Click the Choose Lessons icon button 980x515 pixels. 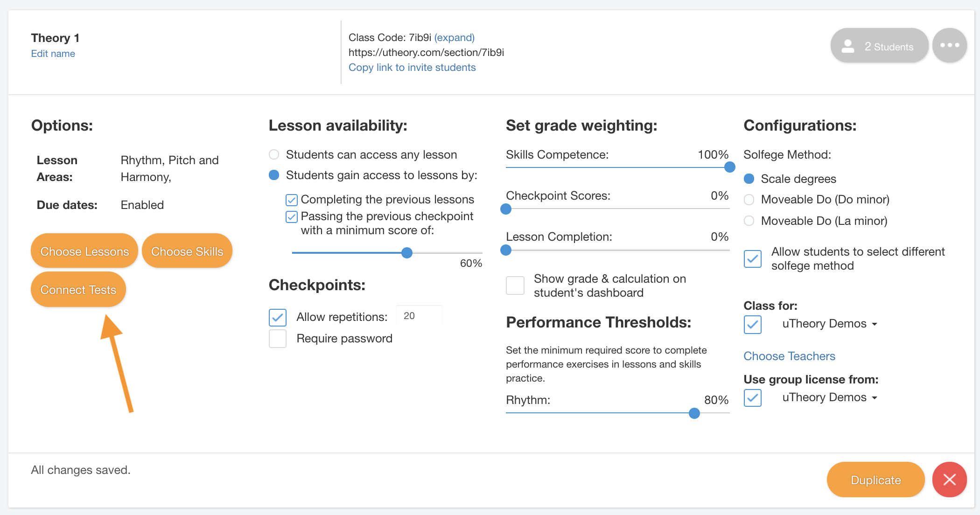pos(84,251)
